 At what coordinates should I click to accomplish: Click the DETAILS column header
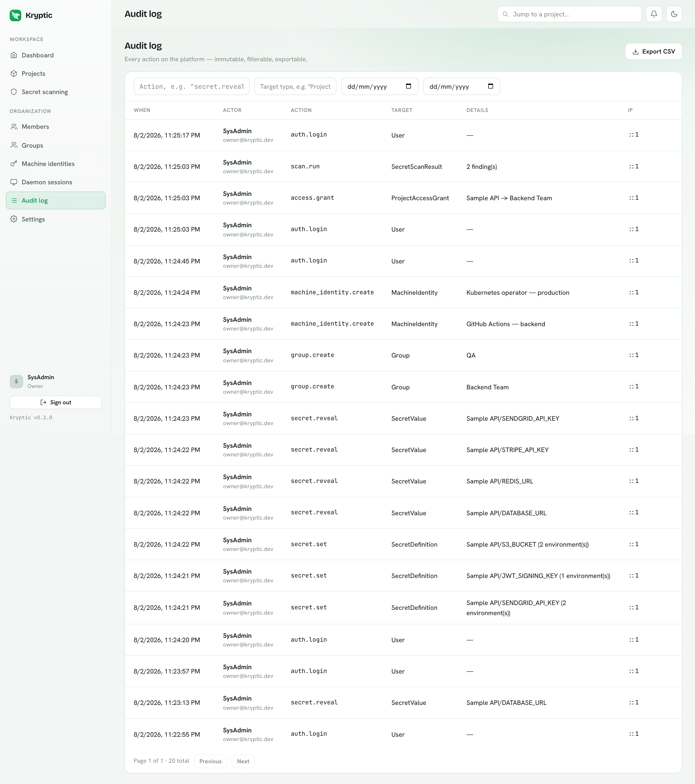click(477, 110)
